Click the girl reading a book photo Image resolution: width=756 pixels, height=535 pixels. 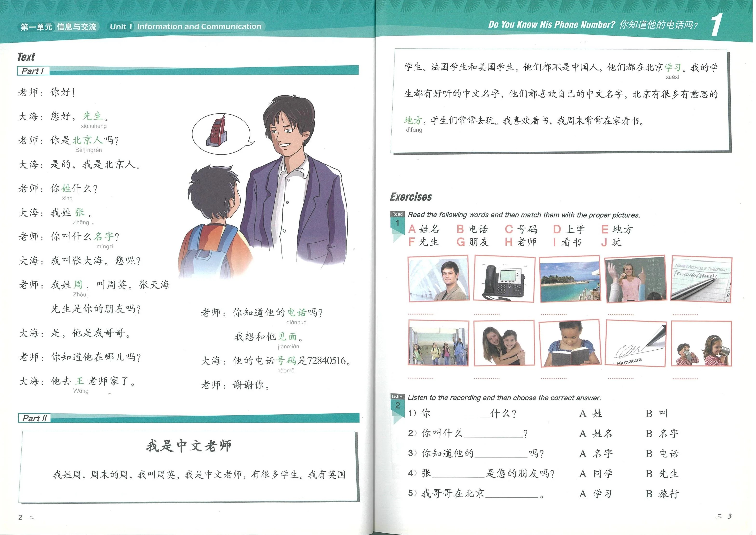[570, 343]
